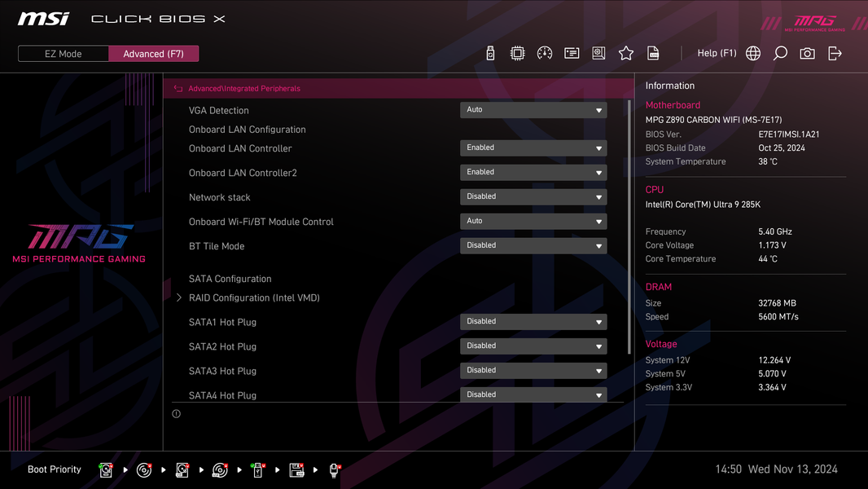Open SATA3 Hot Plug dropdown

[533, 370]
